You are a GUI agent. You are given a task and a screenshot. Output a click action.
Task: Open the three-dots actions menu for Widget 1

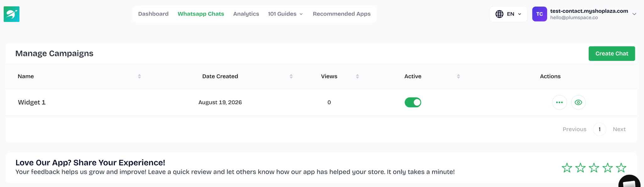(559, 102)
